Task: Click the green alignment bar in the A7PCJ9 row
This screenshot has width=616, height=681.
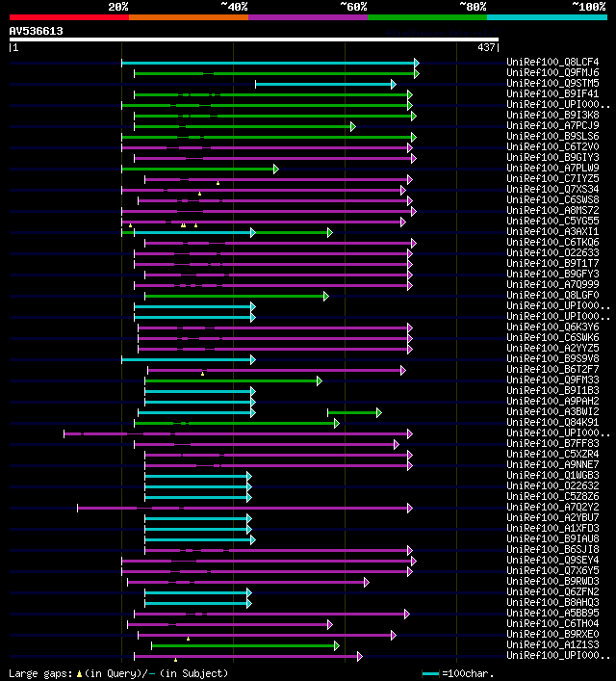Action: pyautogui.click(x=244, y=127)
